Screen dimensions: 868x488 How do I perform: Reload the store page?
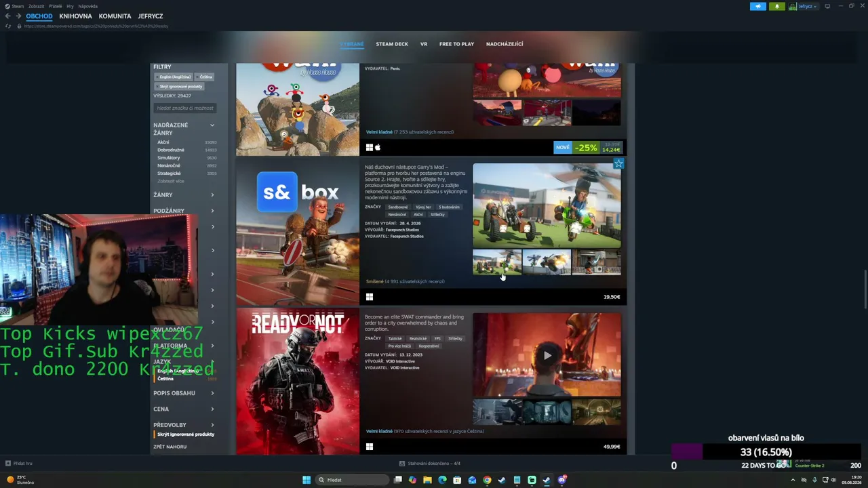[8, 26]
